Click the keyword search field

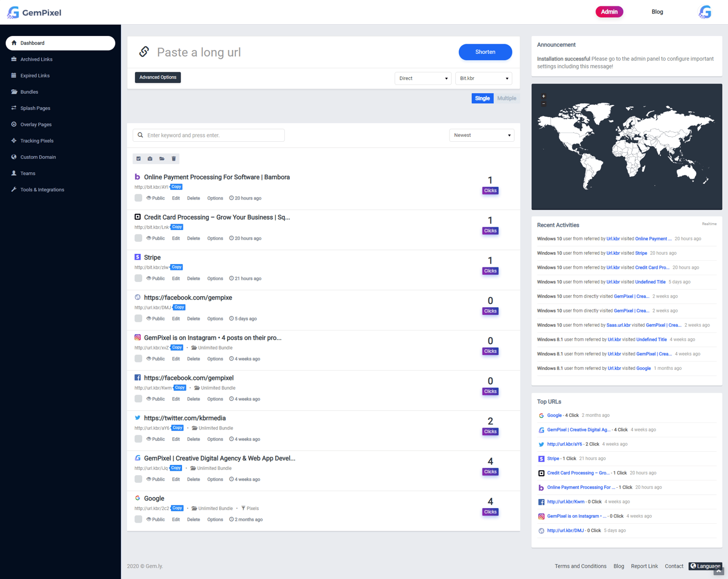pos(209,135)
